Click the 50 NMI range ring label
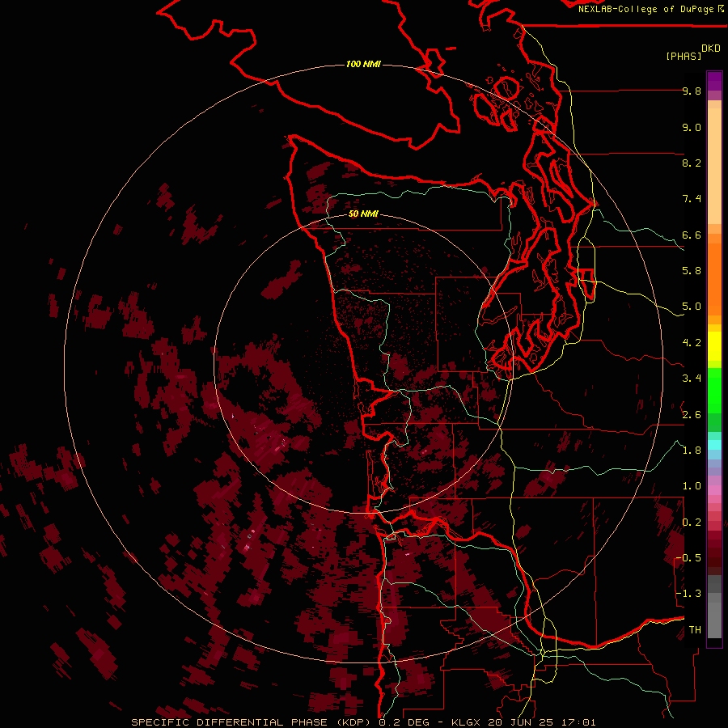Screen dimensions: 728x728 pos(363,214)
